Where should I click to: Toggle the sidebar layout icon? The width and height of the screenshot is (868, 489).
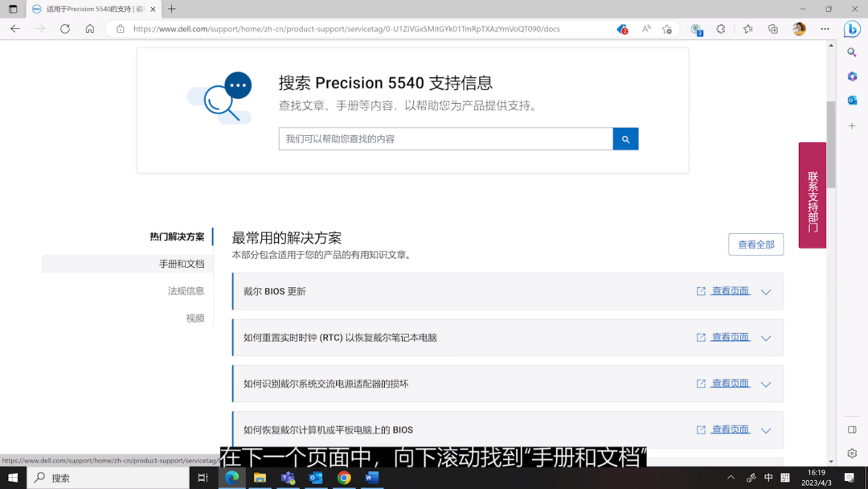852,429
